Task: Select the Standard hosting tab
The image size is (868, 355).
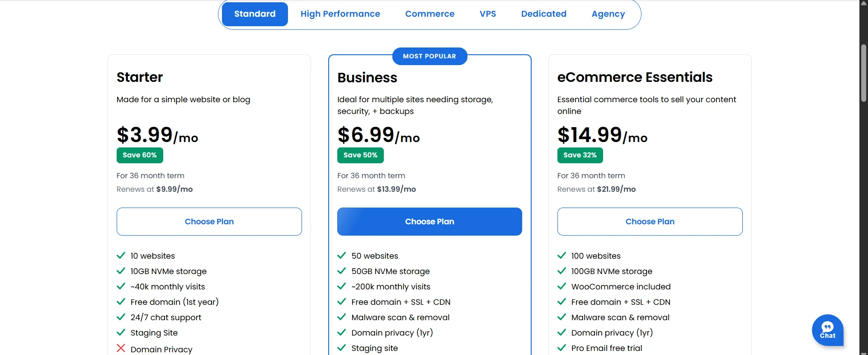Action: pyautogui.click(x=255, y=14)
